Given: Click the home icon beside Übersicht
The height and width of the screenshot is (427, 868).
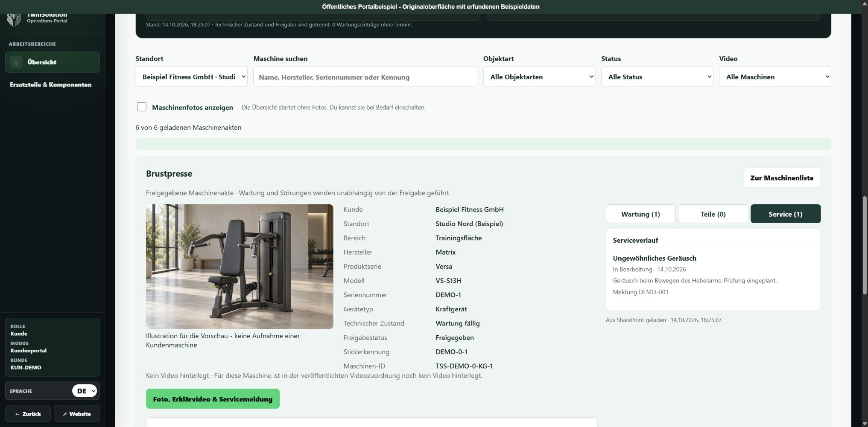Looking at the screenshot, I should coord(16,62).
